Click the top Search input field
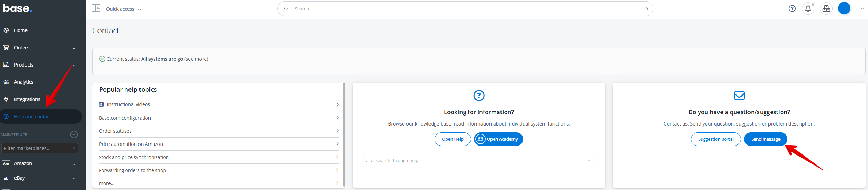 click(x=462, y=9)
